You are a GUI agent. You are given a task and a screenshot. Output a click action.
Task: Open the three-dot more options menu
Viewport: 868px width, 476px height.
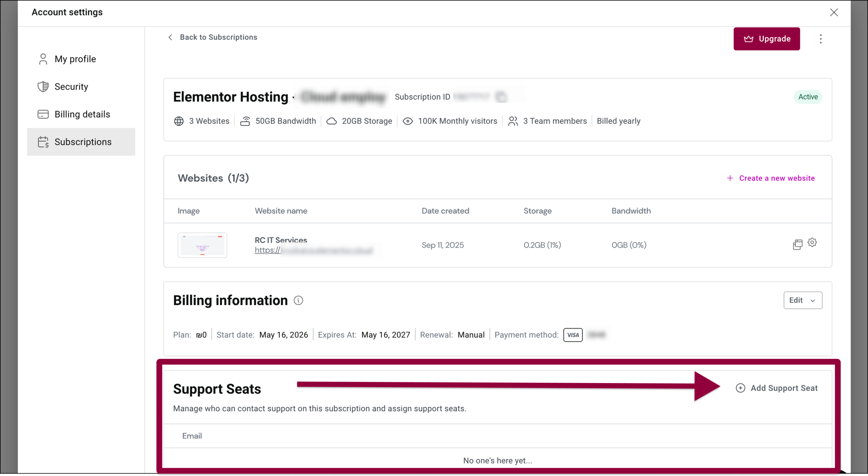[x=821, y=39]
